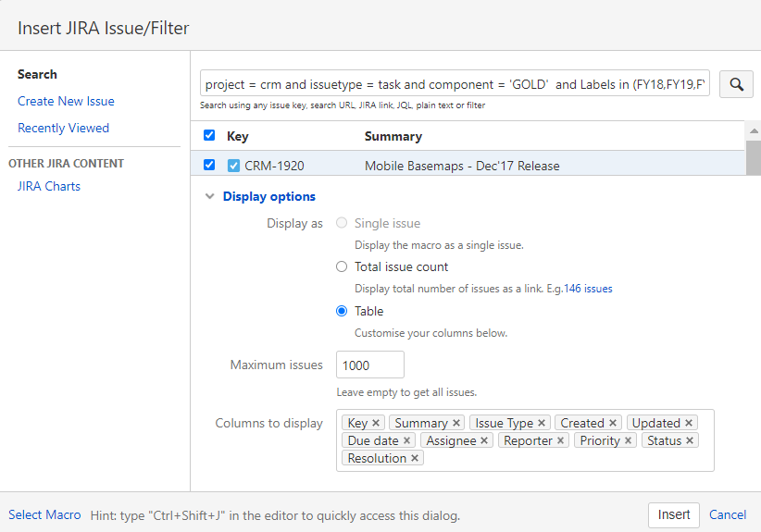This screenshot has height=532, width=761.
Task: Toggle the select-all checkbox in Key header
Action: click(209, 135)
